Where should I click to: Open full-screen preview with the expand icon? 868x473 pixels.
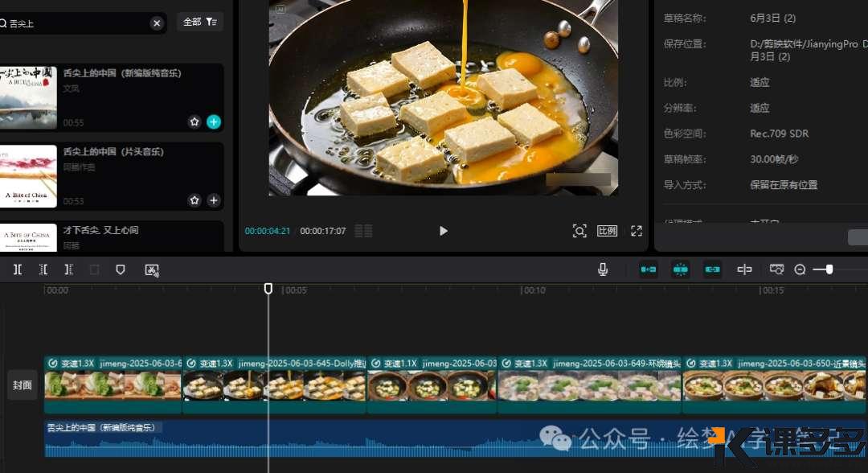click(x=637, y=231)
